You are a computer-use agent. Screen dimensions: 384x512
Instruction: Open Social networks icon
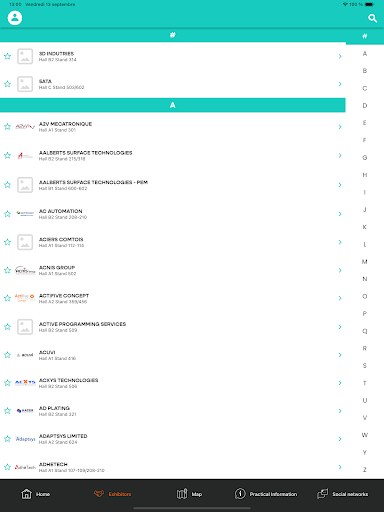click(x=322, y=494)
